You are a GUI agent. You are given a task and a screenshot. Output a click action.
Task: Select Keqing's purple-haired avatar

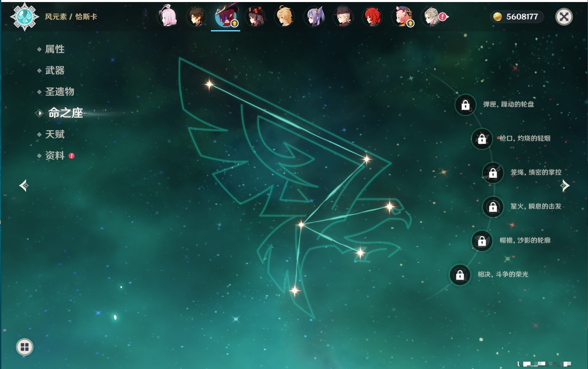pyautogui.click(x=314, y=17)
